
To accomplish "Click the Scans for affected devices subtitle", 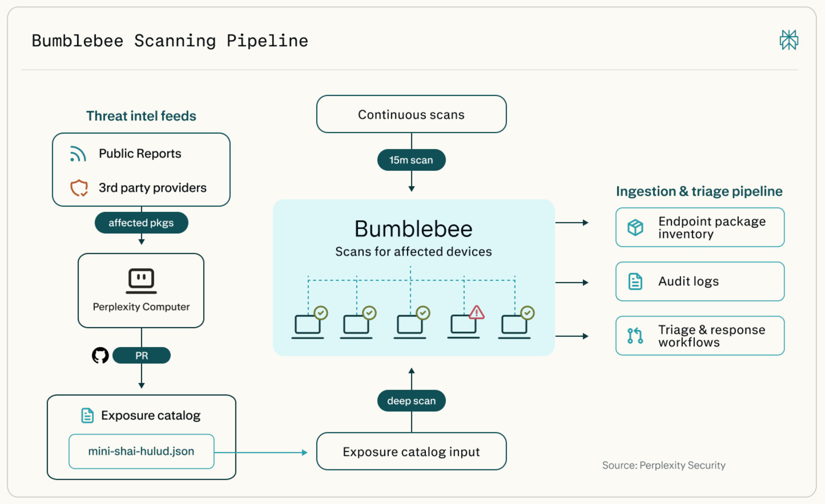I will click(x=413, y=252).
